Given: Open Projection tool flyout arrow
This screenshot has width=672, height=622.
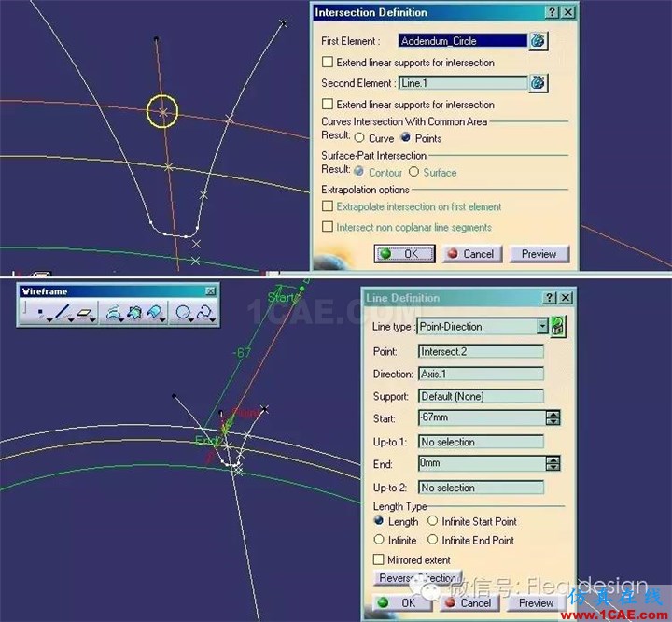Looking at the screenshot, I should pyautogui.click(x=121, y=320).
